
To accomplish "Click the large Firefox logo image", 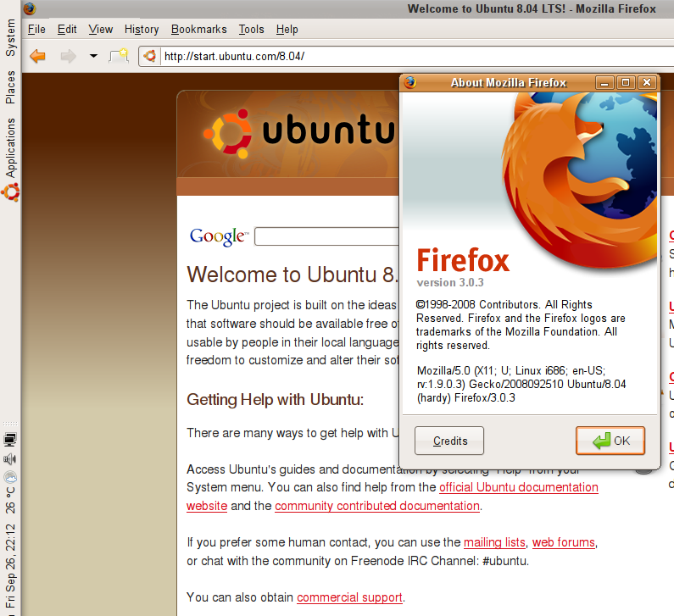I will [x=579, y=180].
